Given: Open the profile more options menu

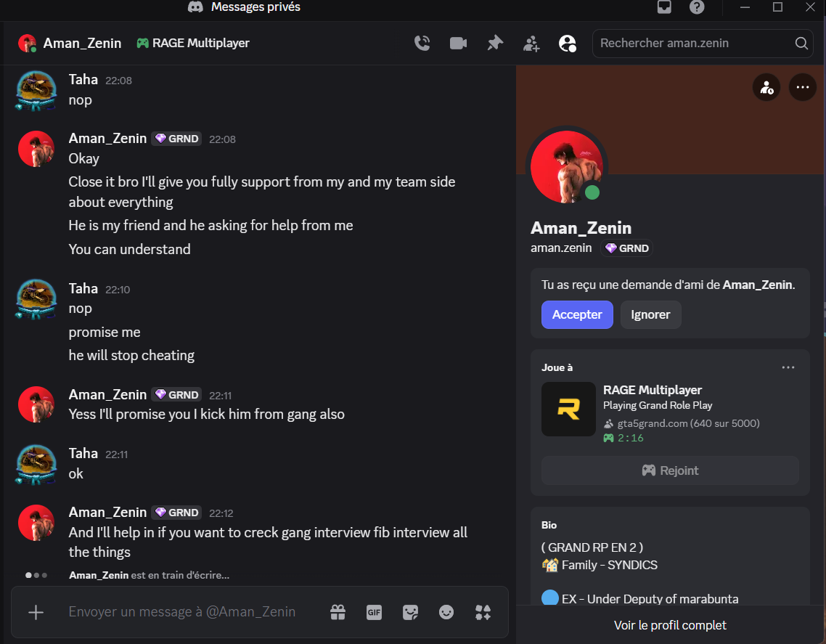Looking at the screenshot, I should (802, 87).
